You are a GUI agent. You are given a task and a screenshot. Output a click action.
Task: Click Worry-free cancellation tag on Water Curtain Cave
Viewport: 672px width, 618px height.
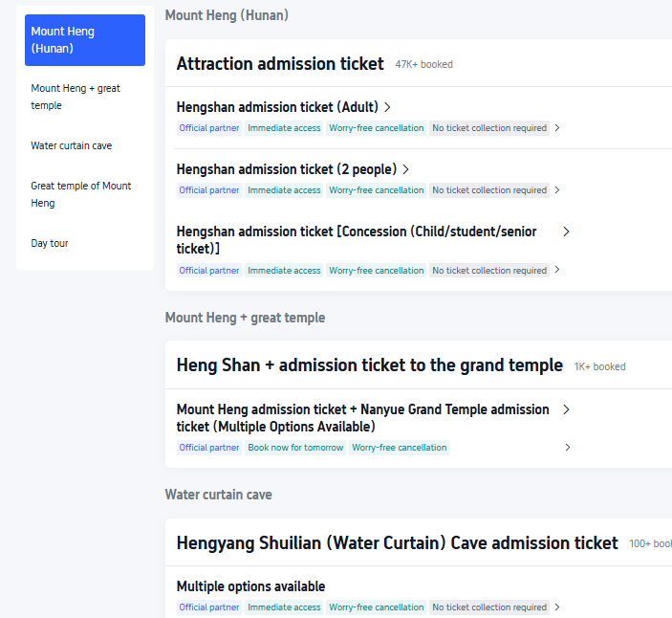coord(376,607)
